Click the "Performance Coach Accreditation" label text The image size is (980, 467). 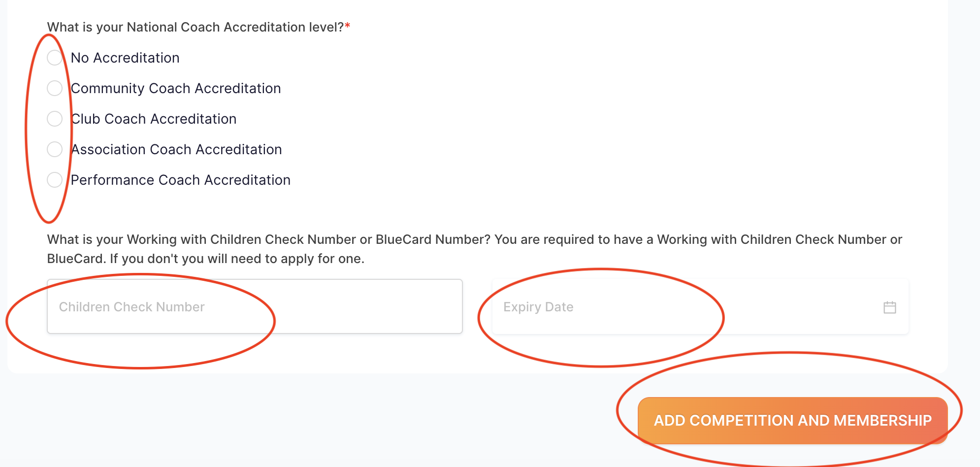coord(181,180)
